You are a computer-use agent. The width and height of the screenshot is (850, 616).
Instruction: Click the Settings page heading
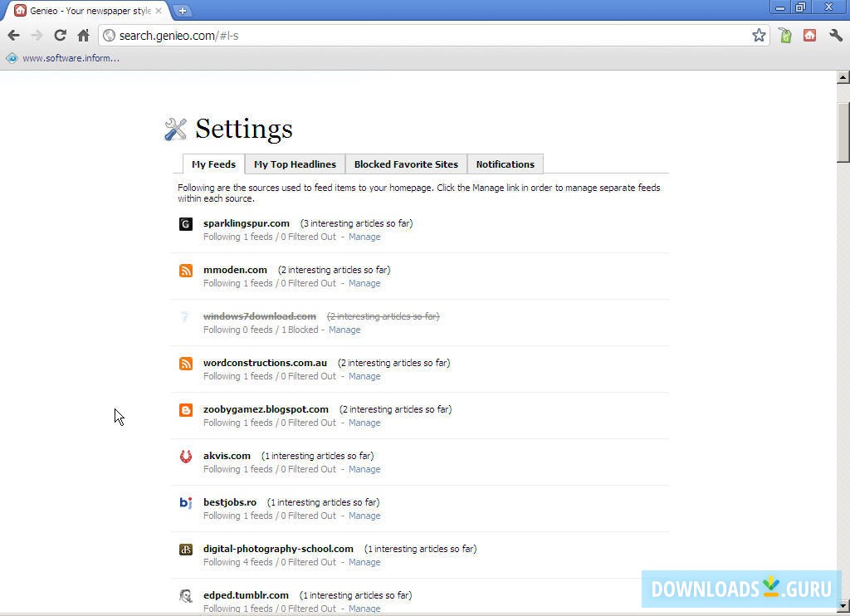tap(244, 129)
